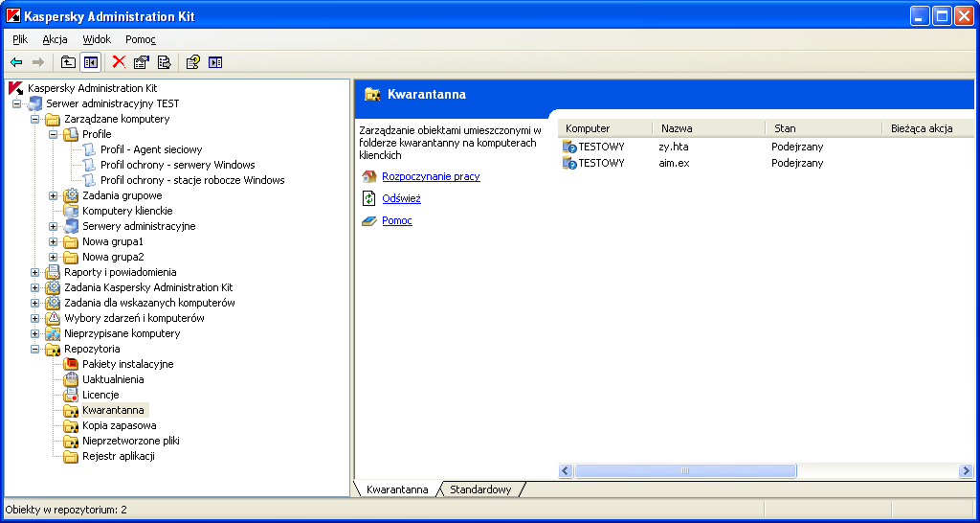Select the aim.ex file name
The width and height of the screenshot is (980, 523).
[x=675, y=163]
